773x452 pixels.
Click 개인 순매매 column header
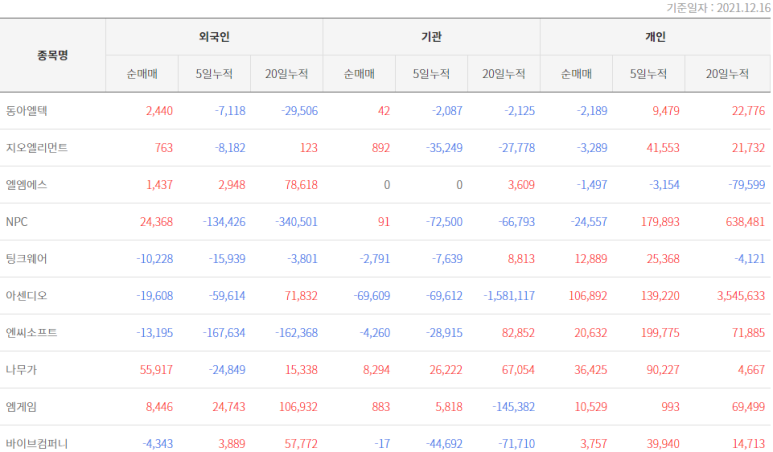click(576, 74)
